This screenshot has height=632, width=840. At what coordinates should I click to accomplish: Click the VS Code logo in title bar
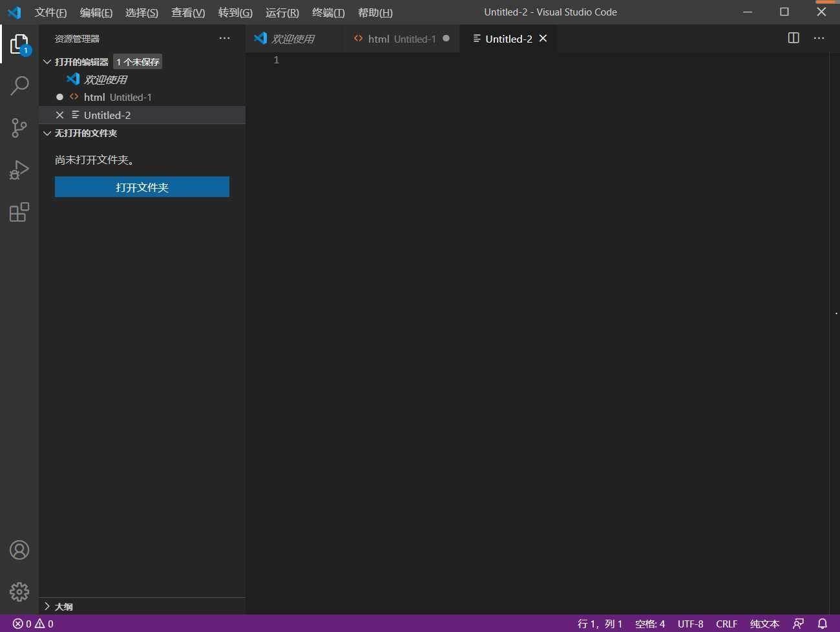14,12
